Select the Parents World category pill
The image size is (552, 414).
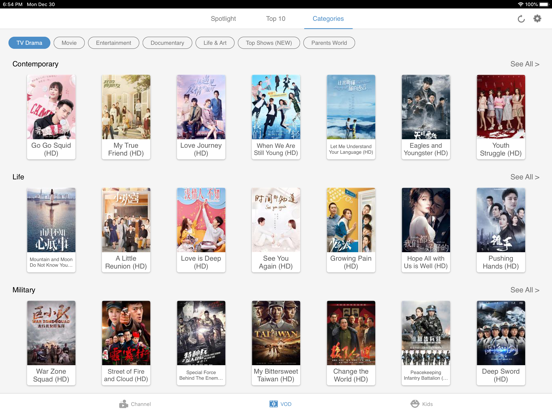point(329,43)
